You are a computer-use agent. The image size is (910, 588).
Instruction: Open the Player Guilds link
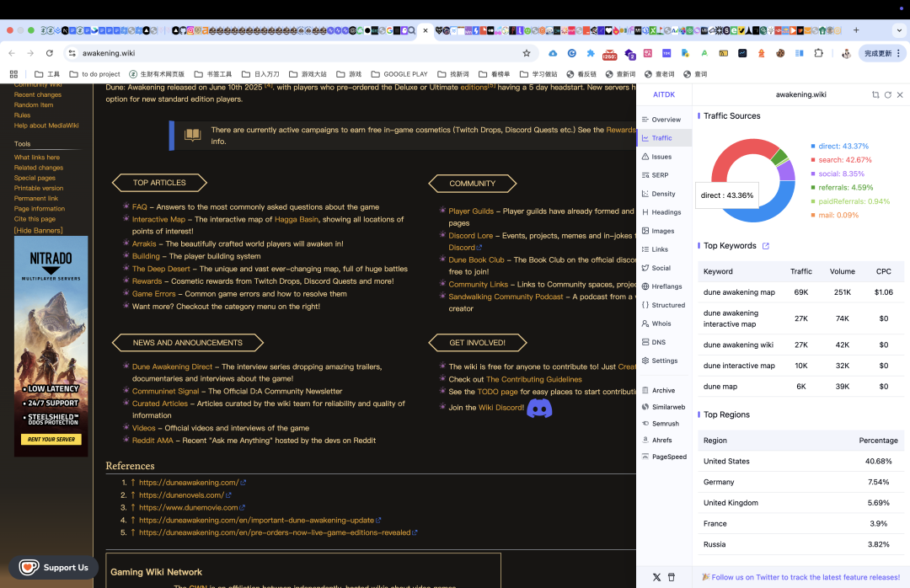(471, 211)
